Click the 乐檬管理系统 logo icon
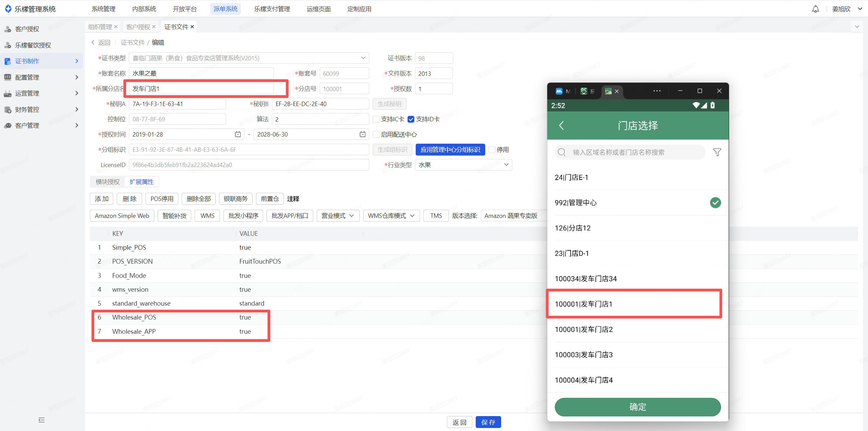 (x=8, y=9)
